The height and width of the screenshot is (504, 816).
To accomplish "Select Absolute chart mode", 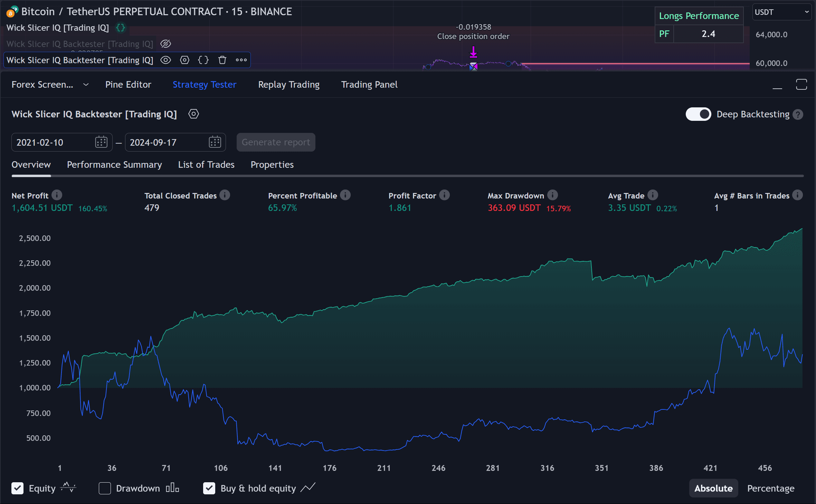I will (x=713, y=488).
